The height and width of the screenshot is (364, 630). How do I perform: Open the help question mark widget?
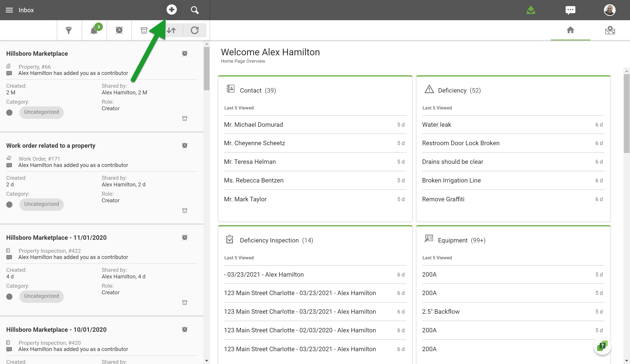pos(602,346)
